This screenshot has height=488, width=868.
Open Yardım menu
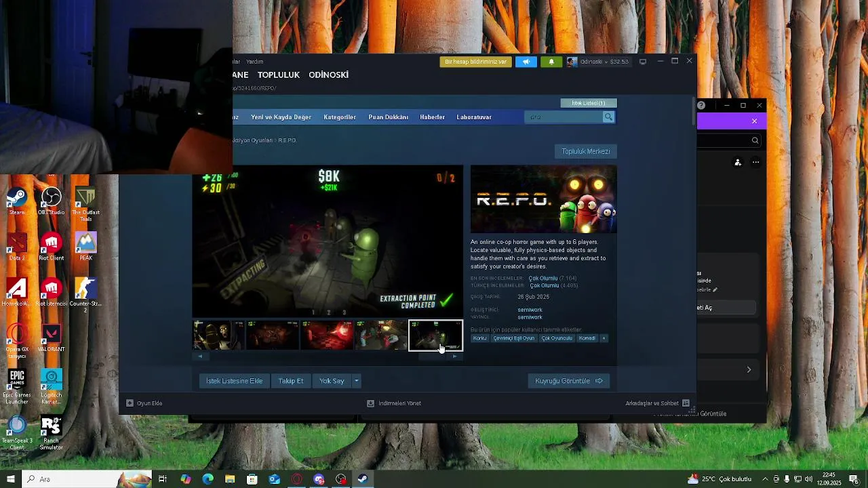click(x=255, y=62)
